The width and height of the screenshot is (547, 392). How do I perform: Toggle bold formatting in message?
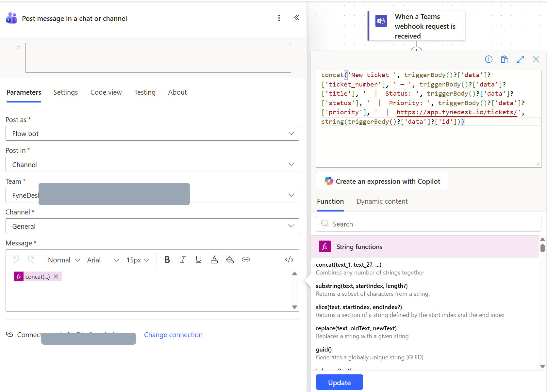click(167, 259)
